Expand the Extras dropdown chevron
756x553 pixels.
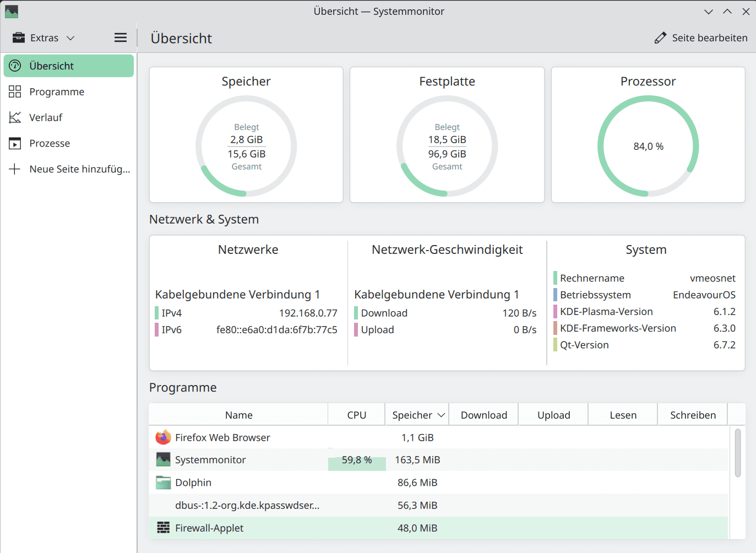pos(70,38)
